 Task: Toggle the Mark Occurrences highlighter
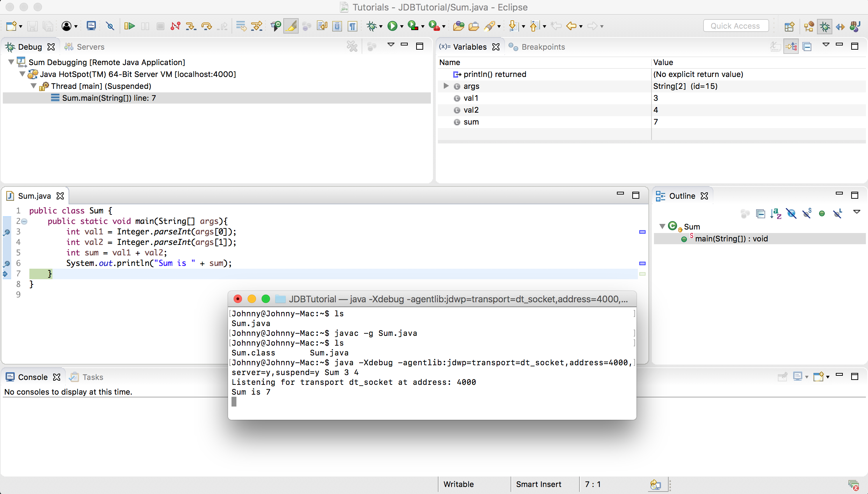[x=291, y=26]
